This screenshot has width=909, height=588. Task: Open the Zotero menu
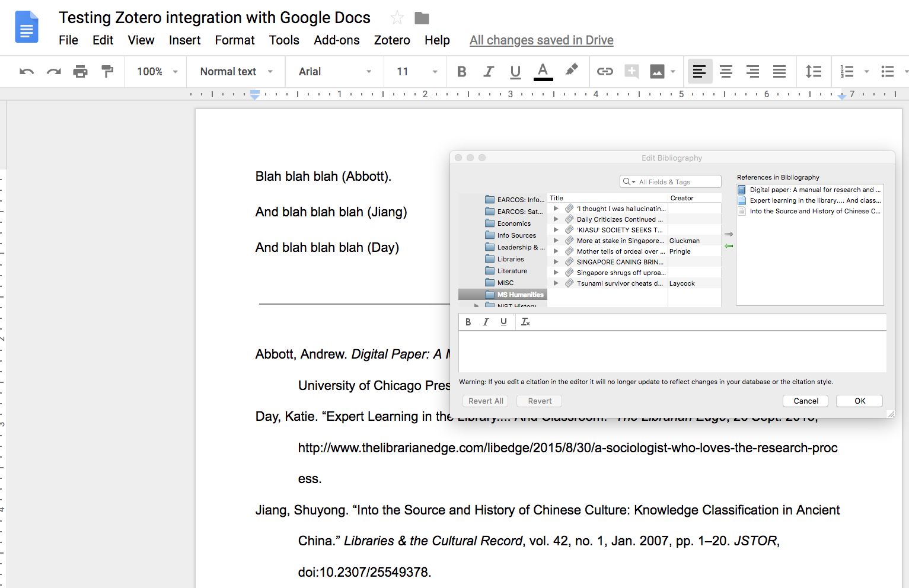392,40
